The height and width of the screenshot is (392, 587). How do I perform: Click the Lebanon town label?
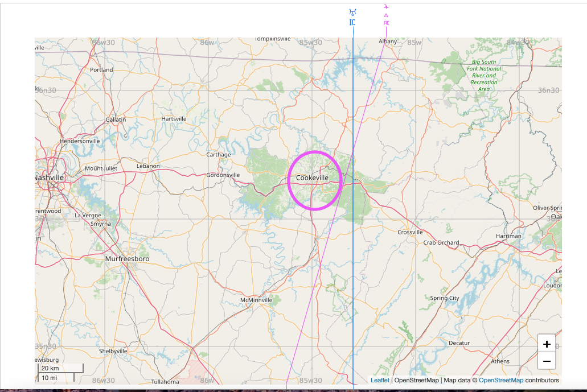pyautogui.click(x=148, y=166)
